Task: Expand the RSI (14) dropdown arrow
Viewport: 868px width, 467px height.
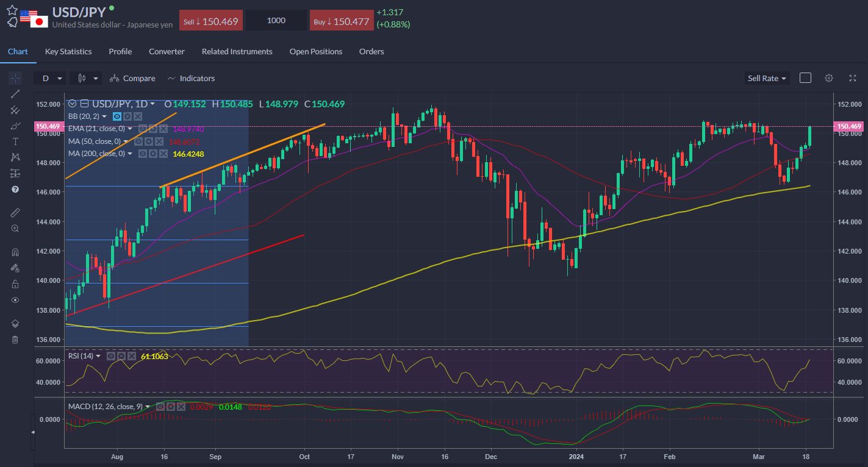Action: [x=98, y=356]
